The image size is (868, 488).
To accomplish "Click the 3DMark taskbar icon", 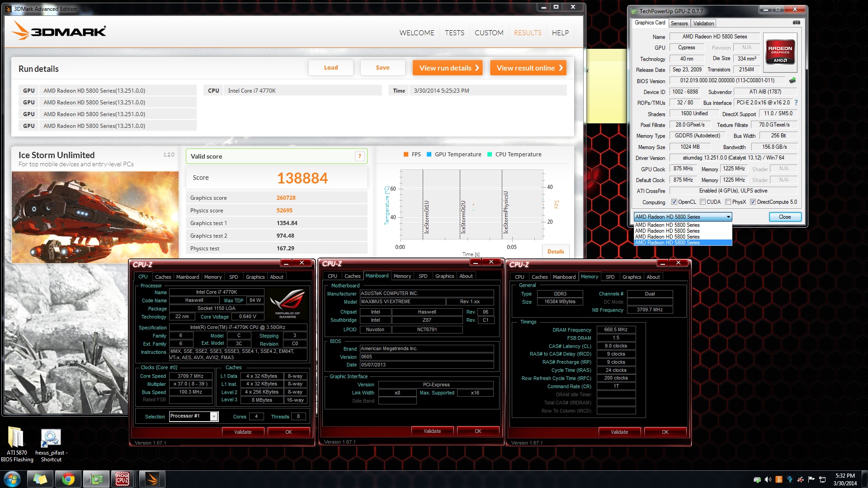I will (152, 479).
